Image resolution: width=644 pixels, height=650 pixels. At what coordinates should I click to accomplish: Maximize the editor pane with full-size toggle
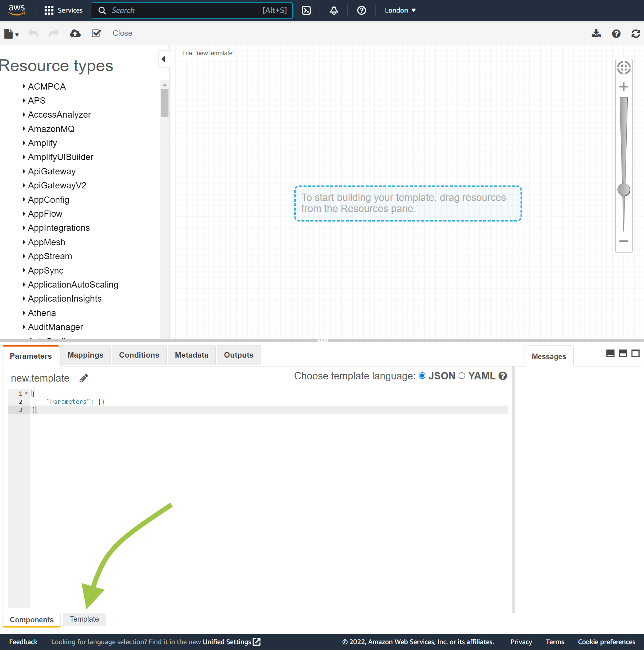636,354
